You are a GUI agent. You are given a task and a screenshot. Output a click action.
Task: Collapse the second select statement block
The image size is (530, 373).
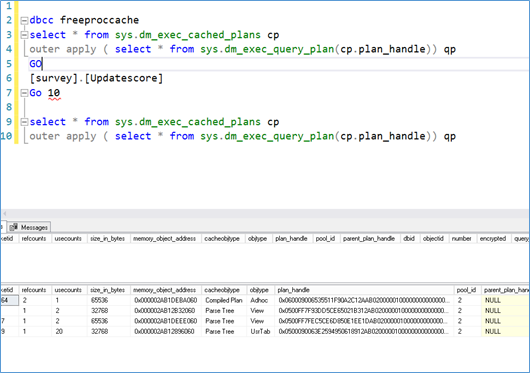tap(24, 122)
